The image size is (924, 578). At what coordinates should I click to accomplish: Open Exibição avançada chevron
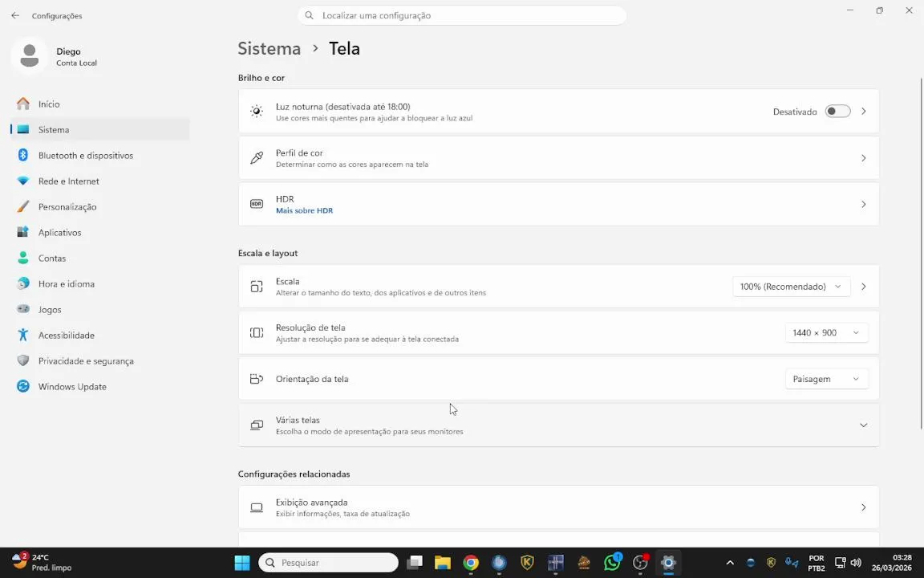pos(863,507)
